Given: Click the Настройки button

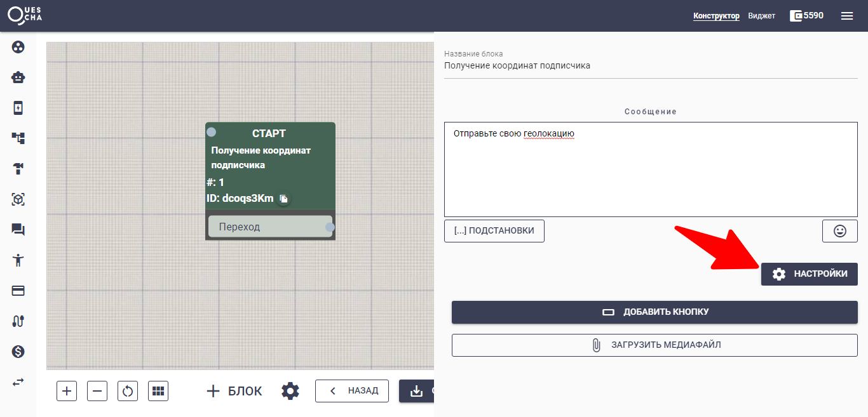Looking at the screenshot, I should coord(809,274).
